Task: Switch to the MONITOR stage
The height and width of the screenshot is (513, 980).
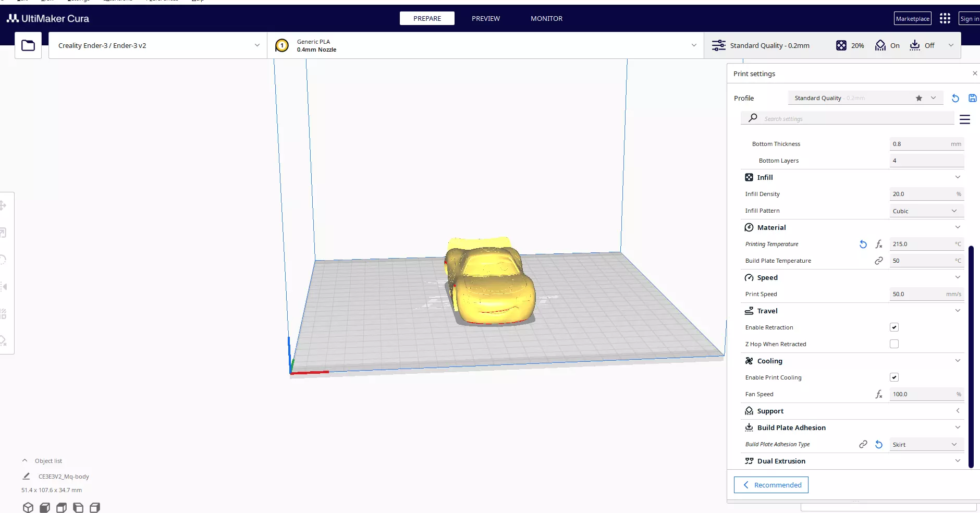Action: [546, 18]
